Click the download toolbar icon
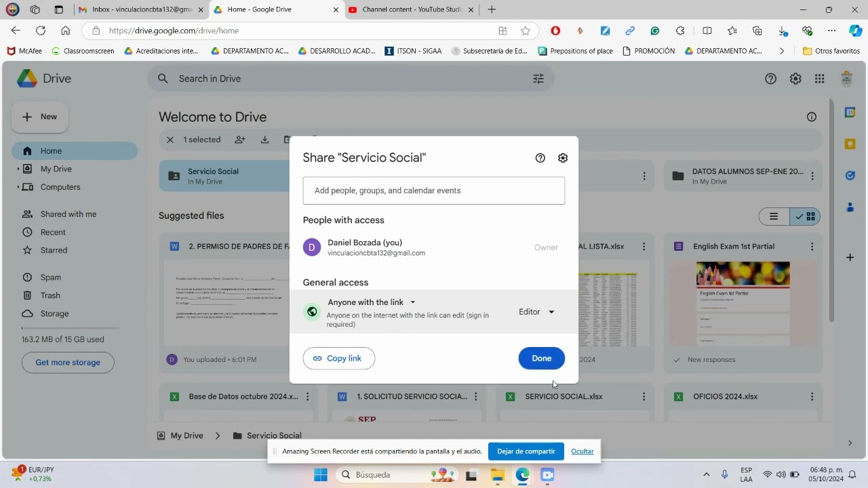This screenshot has width=868, height=488. [x=265, y=140]
